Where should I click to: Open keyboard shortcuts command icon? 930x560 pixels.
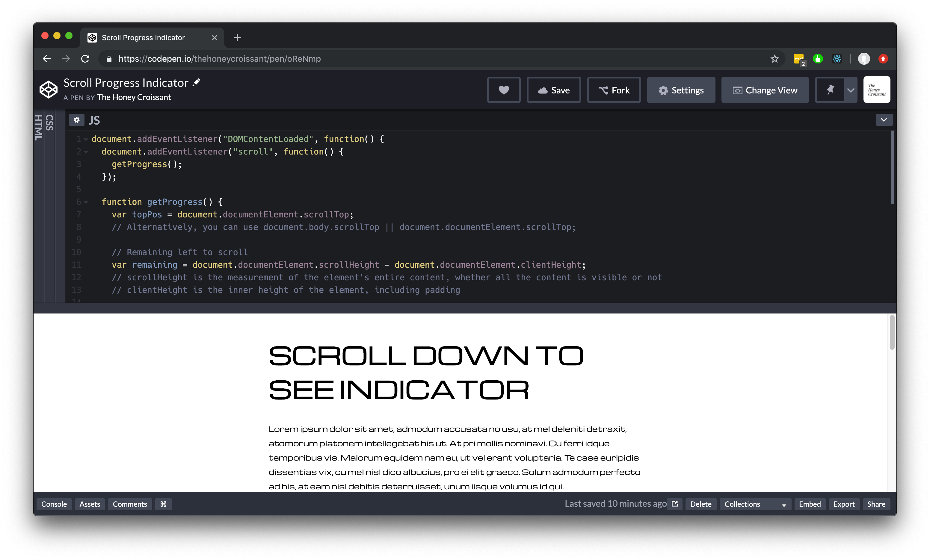pos(163,504)
